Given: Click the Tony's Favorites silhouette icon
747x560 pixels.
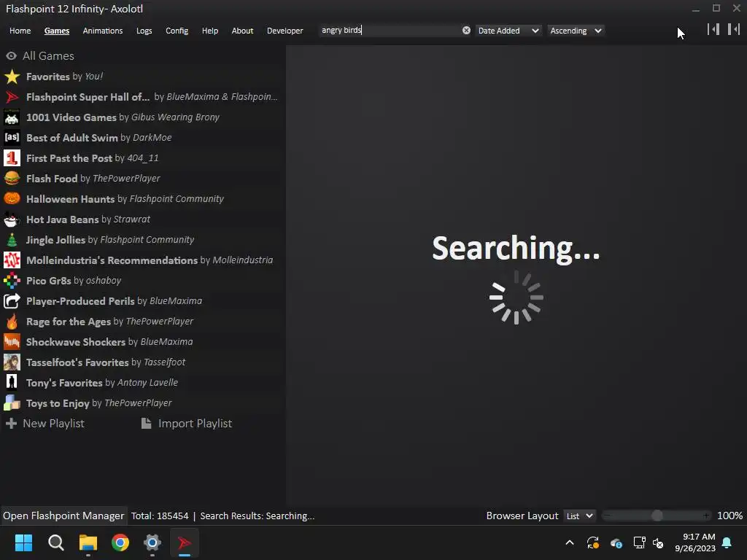Looking at the screenshot, I should 12,383.
